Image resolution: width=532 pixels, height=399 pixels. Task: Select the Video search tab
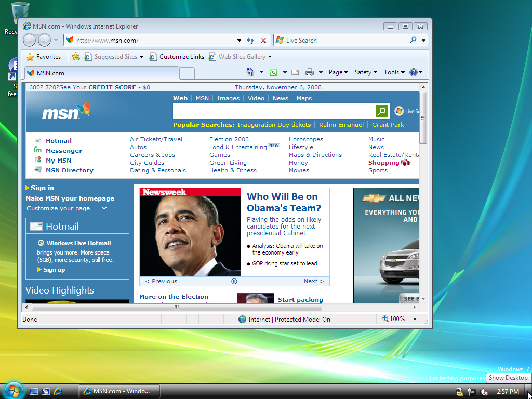256,98
